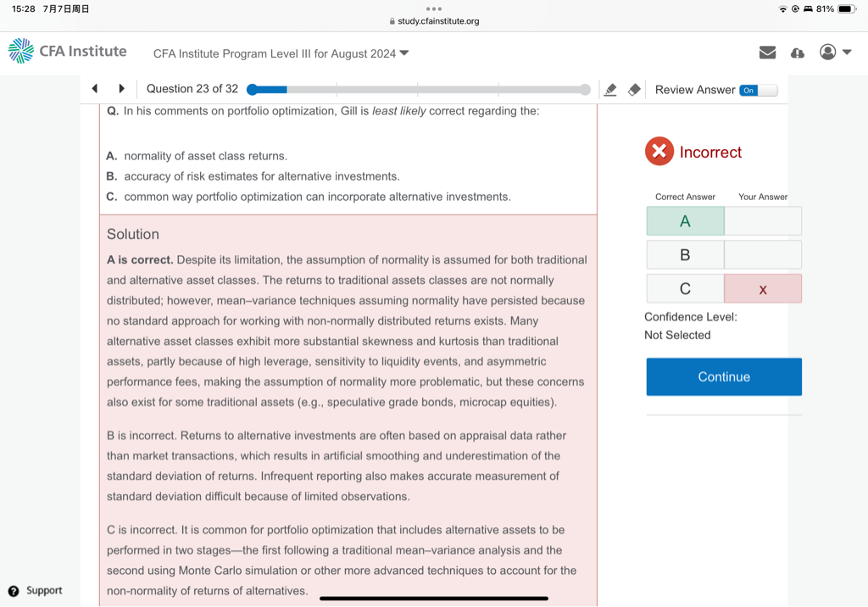Expand the account menu caret

point(847,52)
